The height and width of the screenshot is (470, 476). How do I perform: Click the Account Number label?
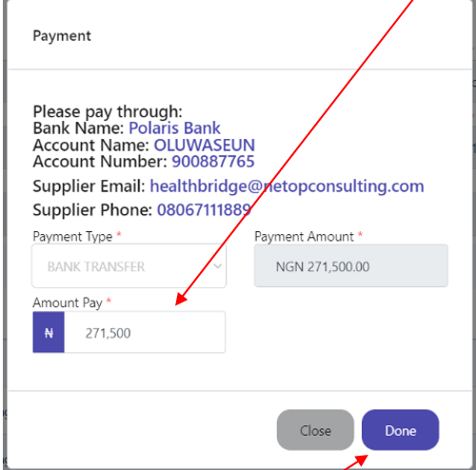click(100, 162)
